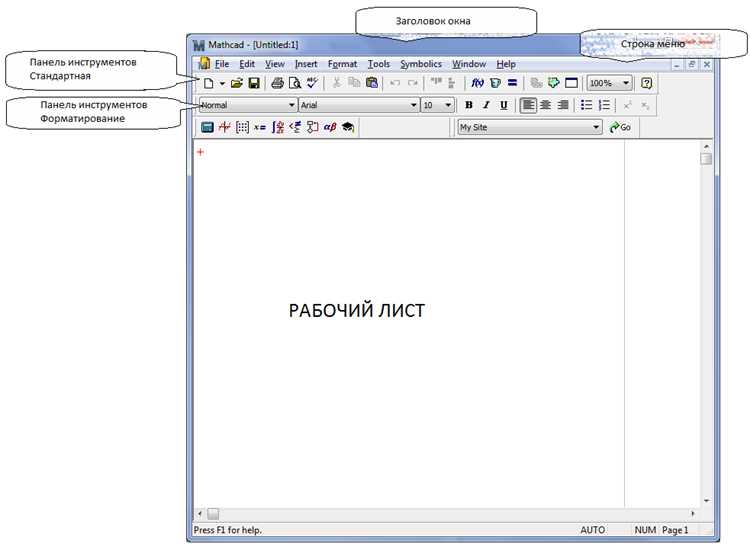Open the Graph palette icon

click(x=224, y=127)
